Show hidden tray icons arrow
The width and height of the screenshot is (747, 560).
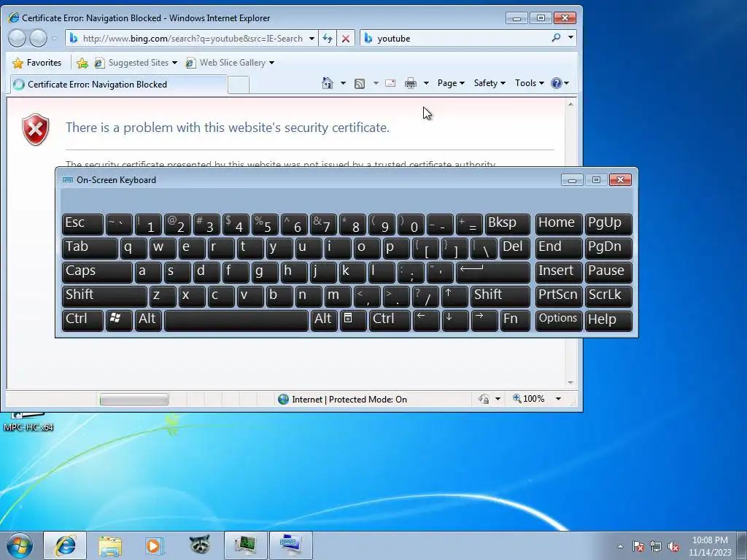[620, 547]
